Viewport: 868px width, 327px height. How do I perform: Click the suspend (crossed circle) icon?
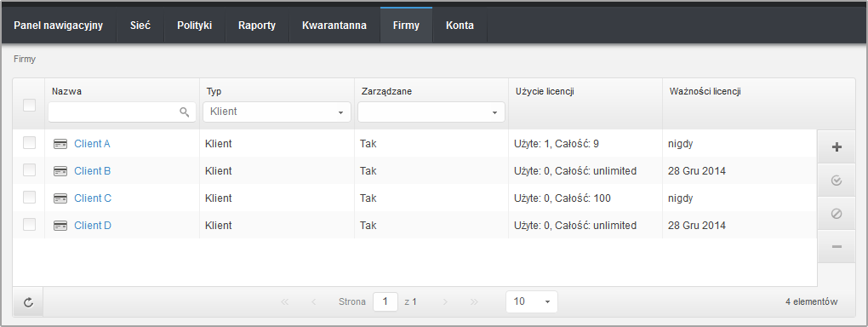coord(837,214)
